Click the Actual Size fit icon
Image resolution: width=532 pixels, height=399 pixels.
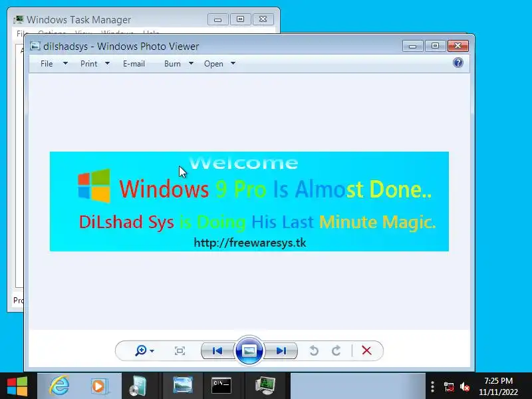tap(180, 350)
